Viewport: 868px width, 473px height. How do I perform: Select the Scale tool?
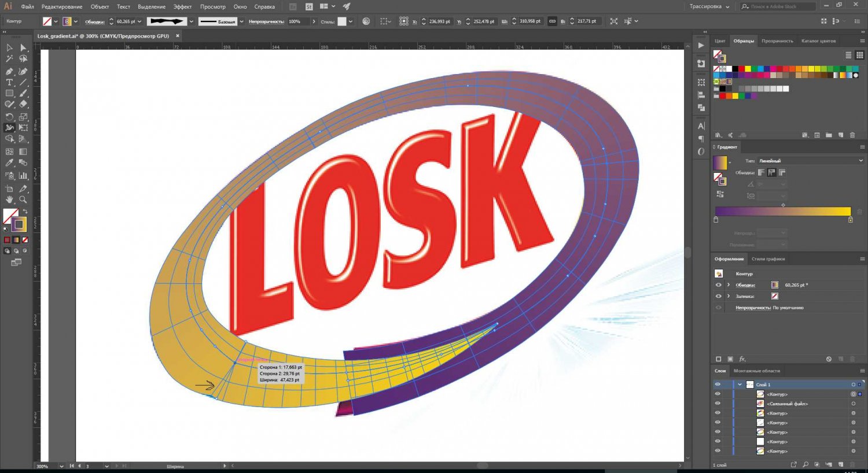[23, 117]
